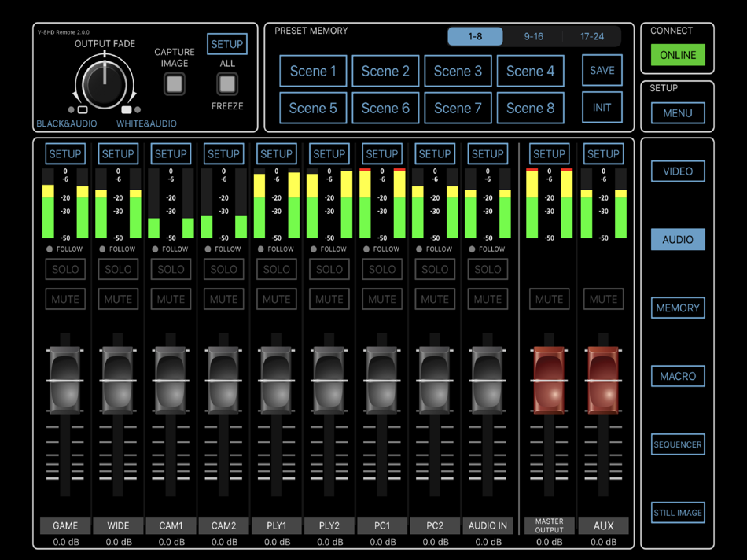
Task: Click the green ONLINE connect button
Action: point(677,55)
